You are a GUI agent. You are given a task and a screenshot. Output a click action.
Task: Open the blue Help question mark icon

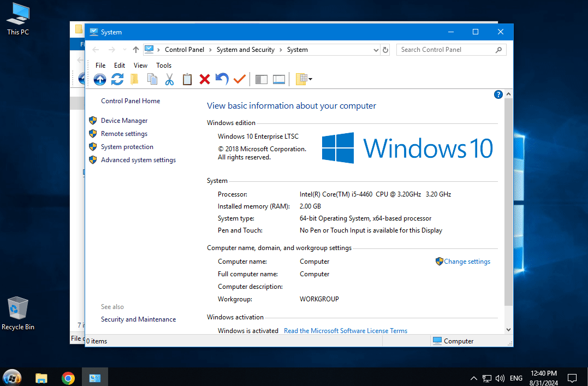(x=498, y=94)
